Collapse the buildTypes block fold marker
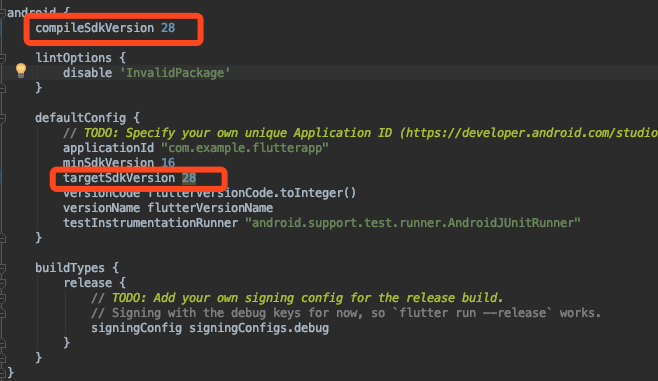Viewport: 658px width, 381px height. [x=2, y=268]
